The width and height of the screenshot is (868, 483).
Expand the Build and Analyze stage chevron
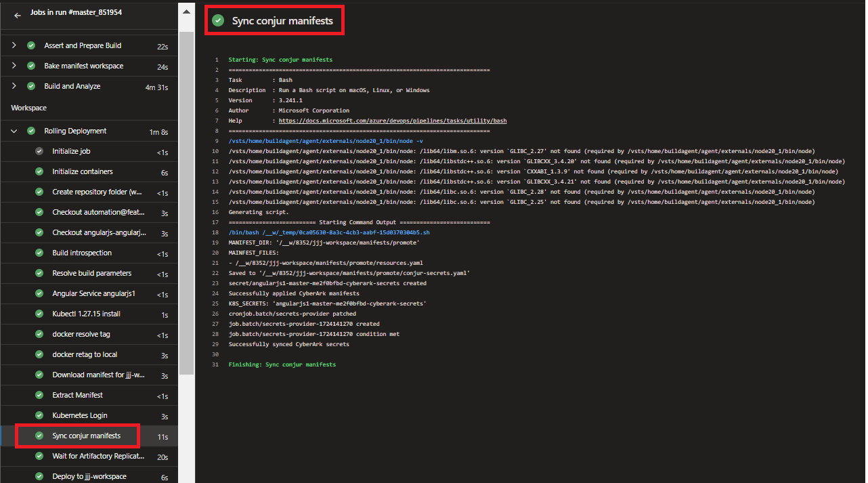click(x=14, y=86)
